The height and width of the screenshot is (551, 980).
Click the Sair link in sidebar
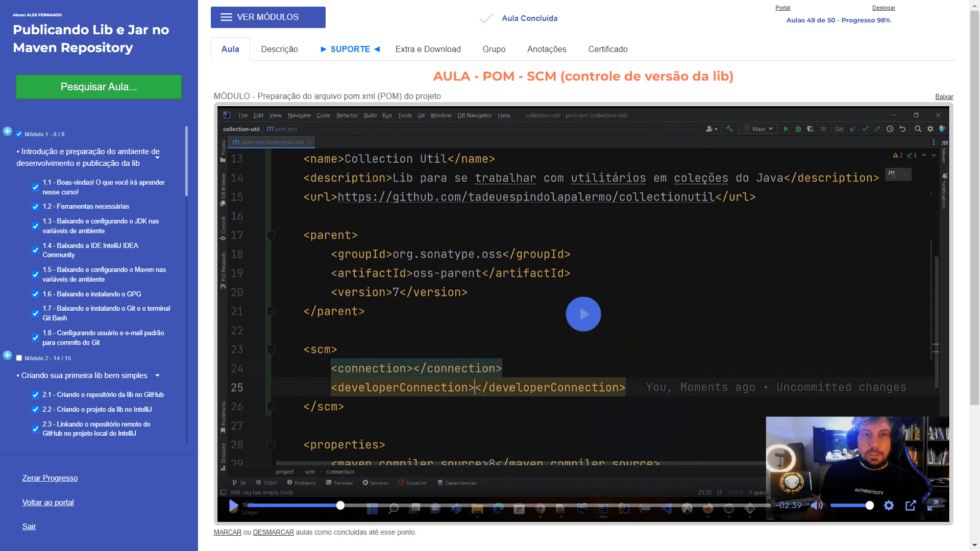pyautogui.click(x=29, y=527)
